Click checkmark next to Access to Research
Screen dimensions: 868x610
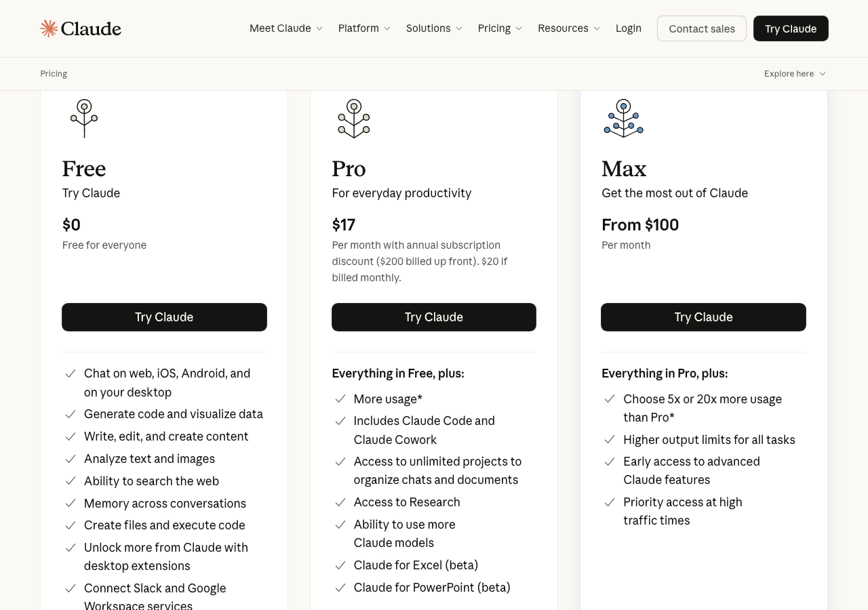[x=340, y=502]
